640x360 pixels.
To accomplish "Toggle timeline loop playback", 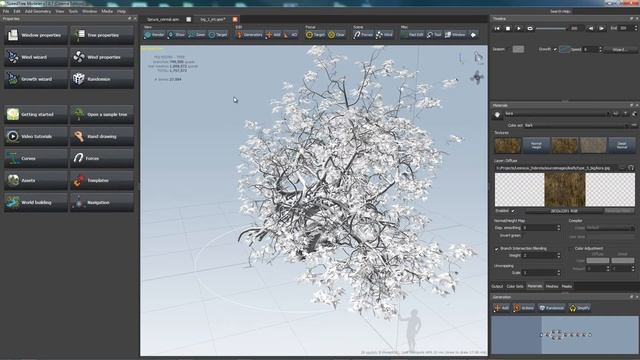I will tap(530, 29).
